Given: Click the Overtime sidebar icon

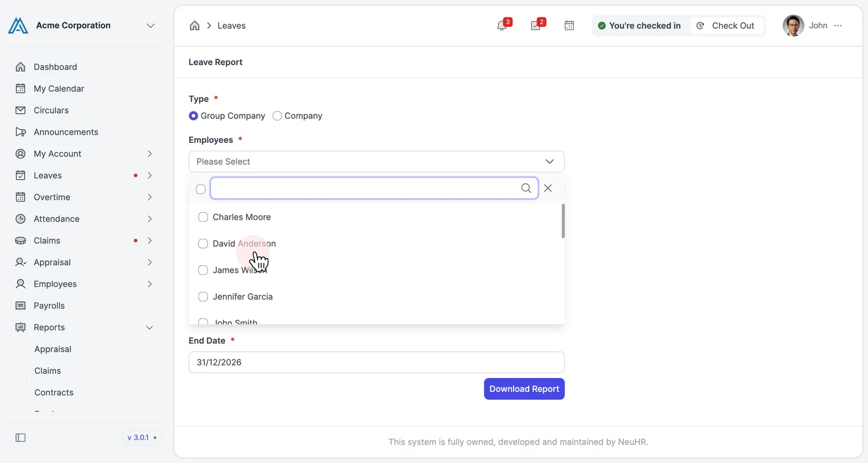Looking at the screenshot, I should (20, 197).
